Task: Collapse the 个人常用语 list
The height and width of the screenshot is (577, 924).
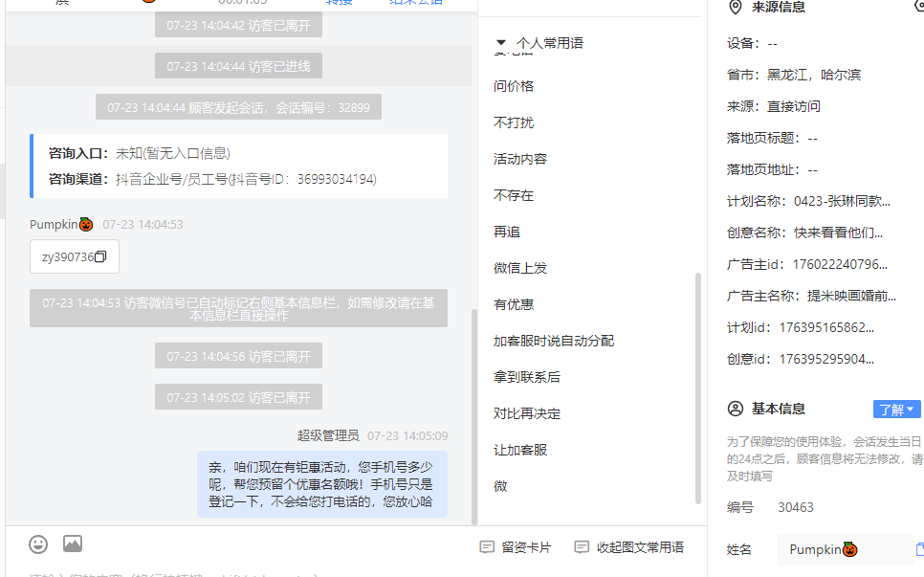Action: pyautogui.click(x=501, y=42)
